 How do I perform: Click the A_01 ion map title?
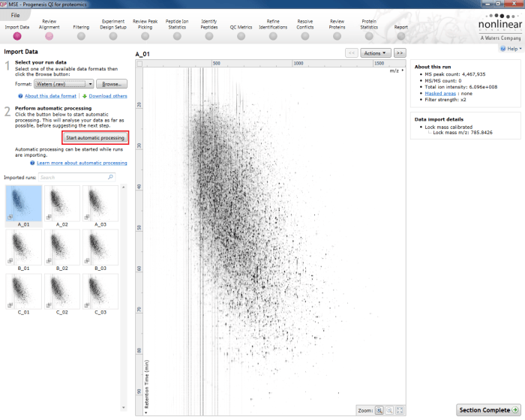[x=142, y=54]
